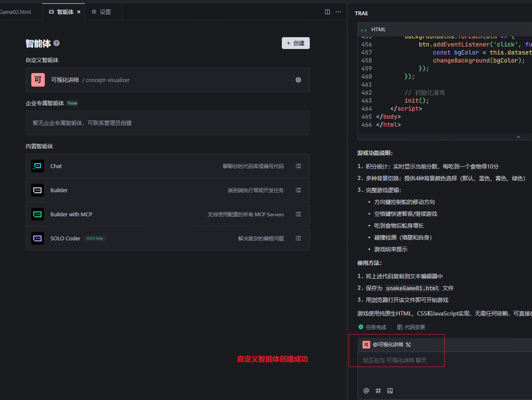Switch to the 设置 tab
This screenshot has height=400, width=532.
(101, 12)
